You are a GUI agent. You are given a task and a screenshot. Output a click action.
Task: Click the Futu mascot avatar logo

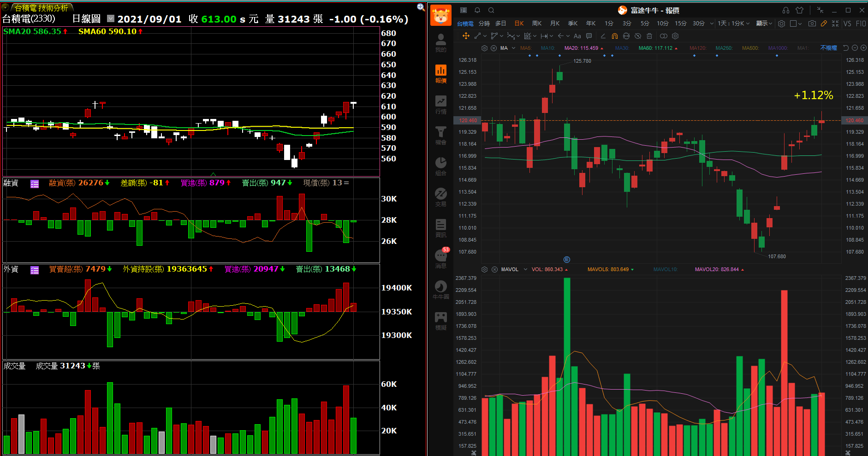click(x=441, y=15)
